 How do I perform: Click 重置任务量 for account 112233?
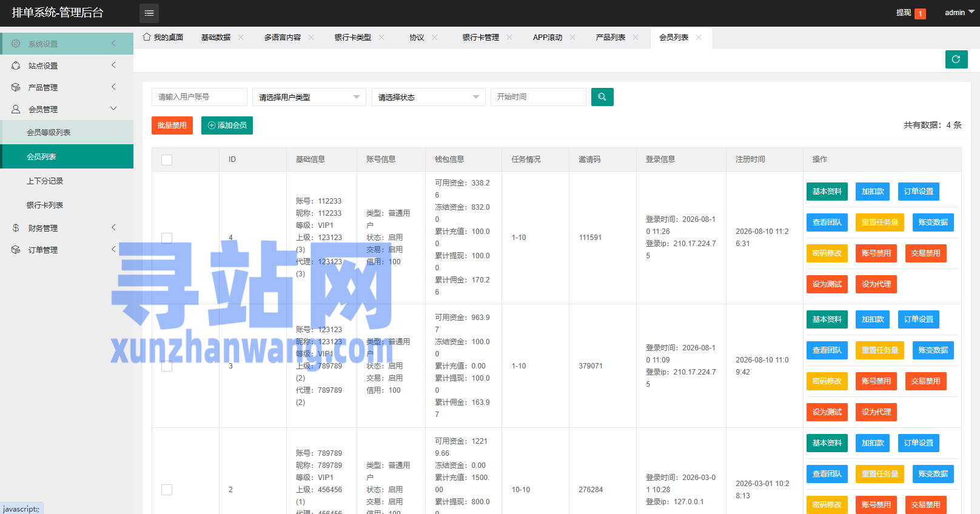pos(880,222)
